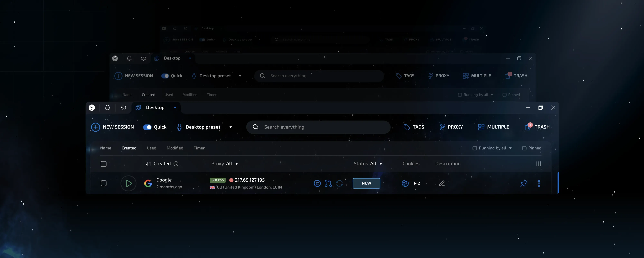
Task: Expand the Desktop preset dropdown
Action: tap(231, 127)
